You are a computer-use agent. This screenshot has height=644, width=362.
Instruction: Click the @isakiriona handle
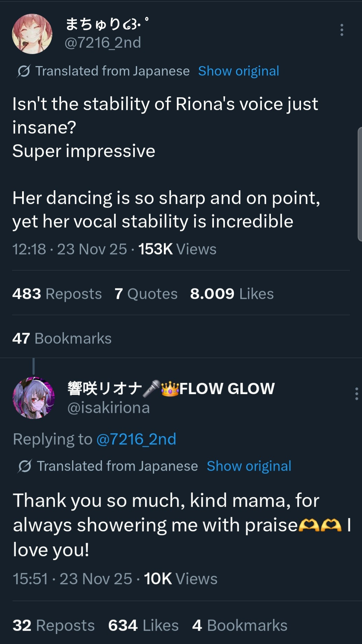[x=108, y=408]
